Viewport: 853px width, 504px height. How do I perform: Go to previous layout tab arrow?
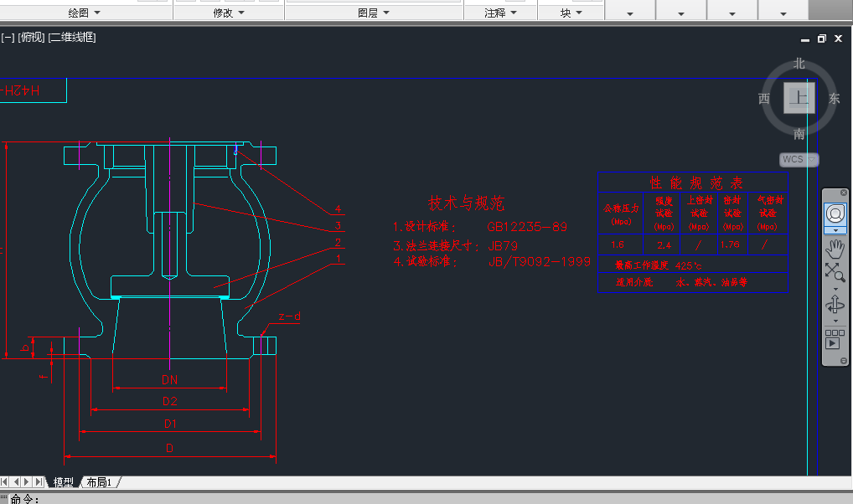tap(16, 481)
